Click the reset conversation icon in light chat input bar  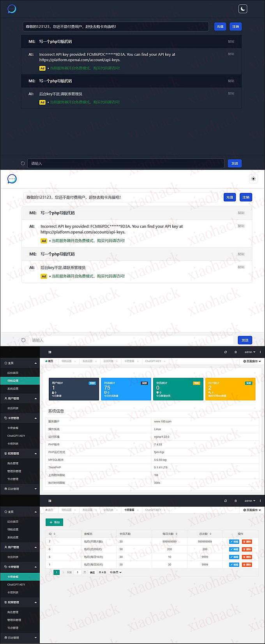tap(23, 340)
